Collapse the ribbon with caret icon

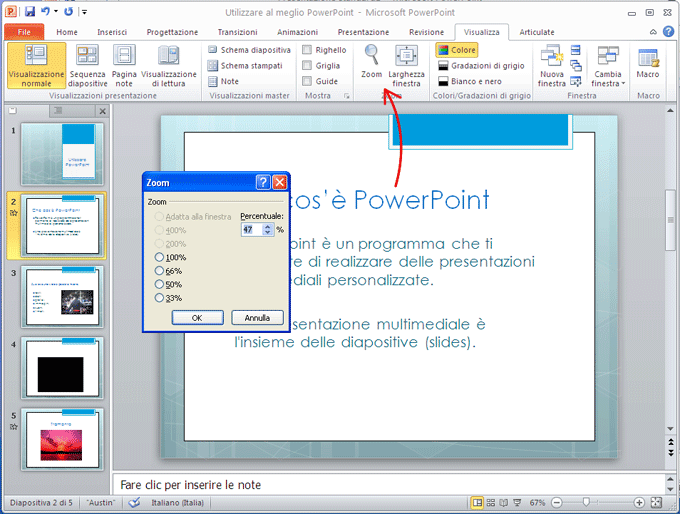click(x=653, y=32)
